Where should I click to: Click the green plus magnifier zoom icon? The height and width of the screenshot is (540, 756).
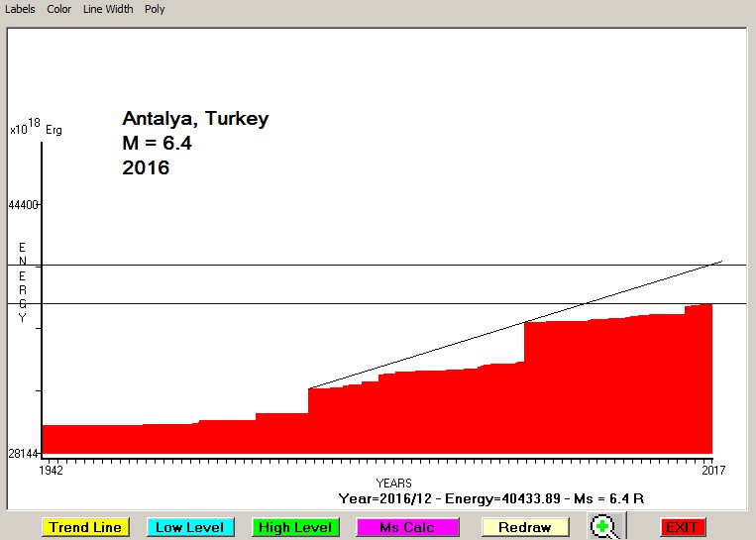click(x=603, y=527)
